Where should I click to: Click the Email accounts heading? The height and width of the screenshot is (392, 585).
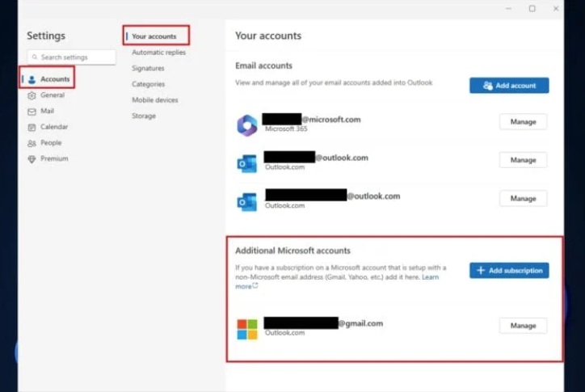coord(263,65)
